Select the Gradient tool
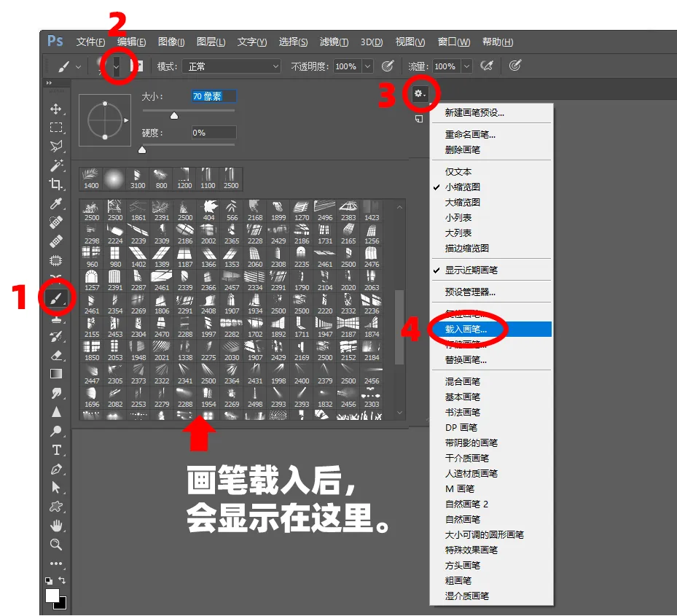This screenshot has height=616, width=677. (x=57, y=374)
